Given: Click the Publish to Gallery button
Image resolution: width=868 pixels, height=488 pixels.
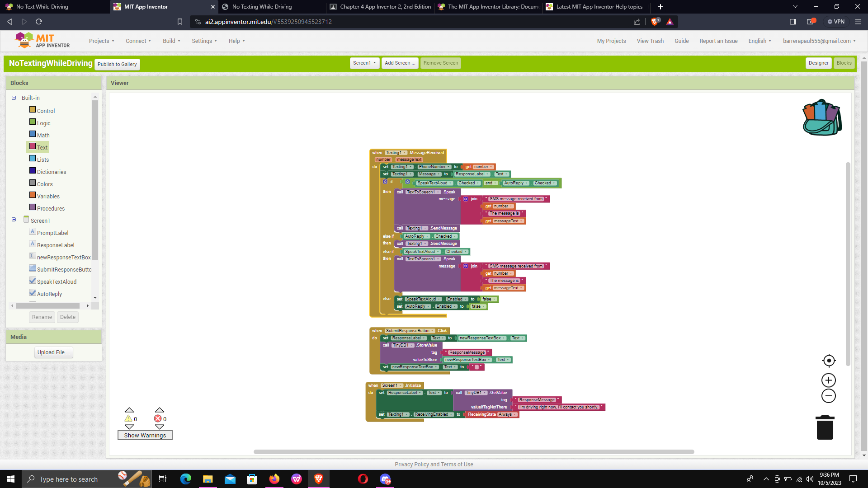Looking at the screenshot, I should pyautogui.click(x=117, y=64).
